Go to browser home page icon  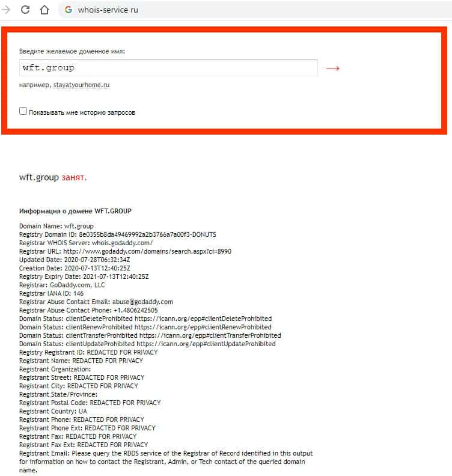44,10
